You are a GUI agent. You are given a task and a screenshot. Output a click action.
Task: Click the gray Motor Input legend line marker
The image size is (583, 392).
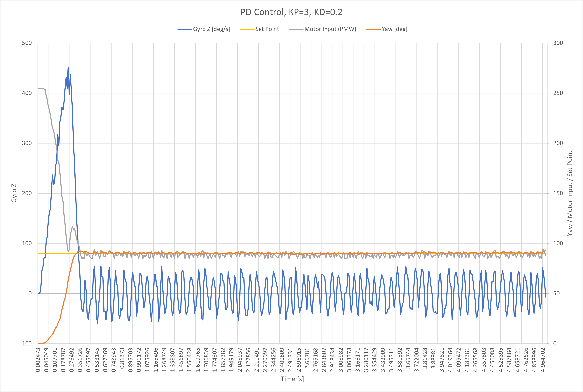click(296, 29)
